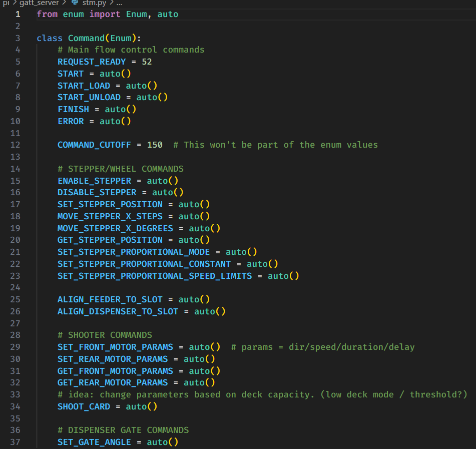Click the SHOOT_CARD enum member

click(x=84, y=406)
